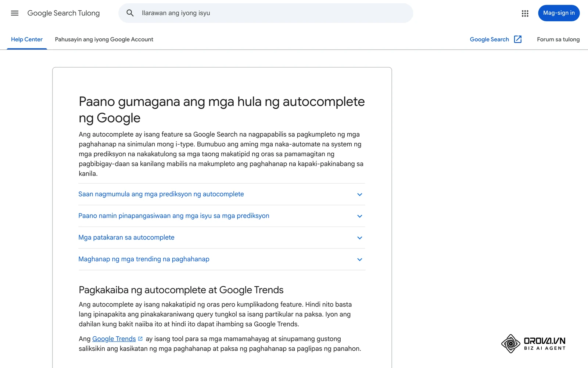Click external link icon beside Google Trends
588x368 pixels.
(140, 339)
